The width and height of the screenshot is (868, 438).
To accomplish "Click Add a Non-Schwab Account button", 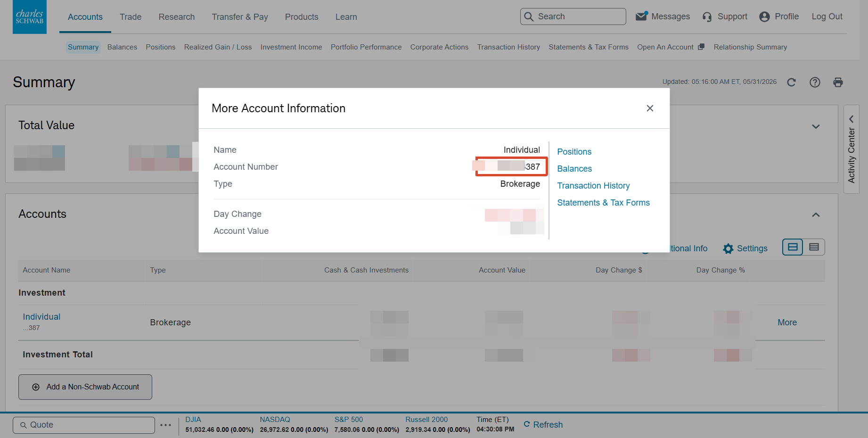I will pyautogui.click(x=85, y=387).
